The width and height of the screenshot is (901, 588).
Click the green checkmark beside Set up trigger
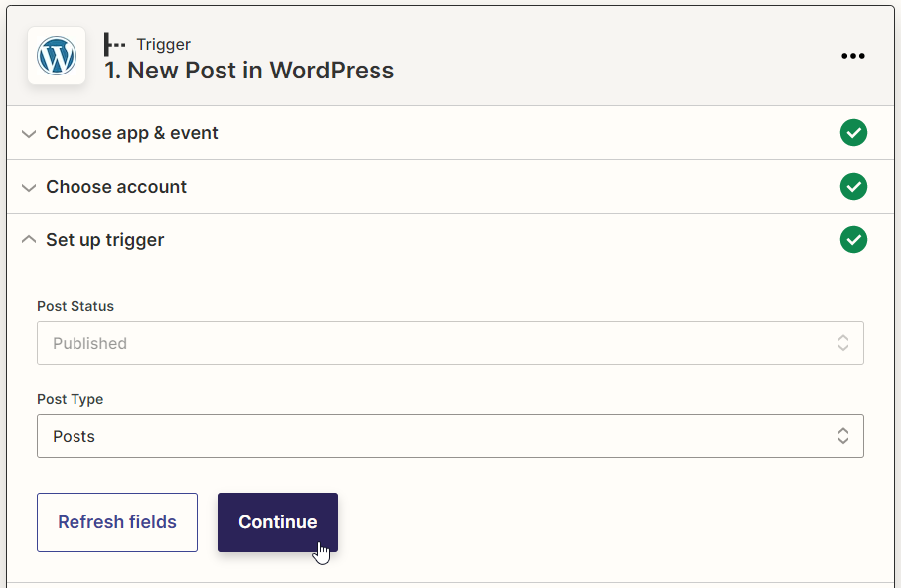(853, 239)
